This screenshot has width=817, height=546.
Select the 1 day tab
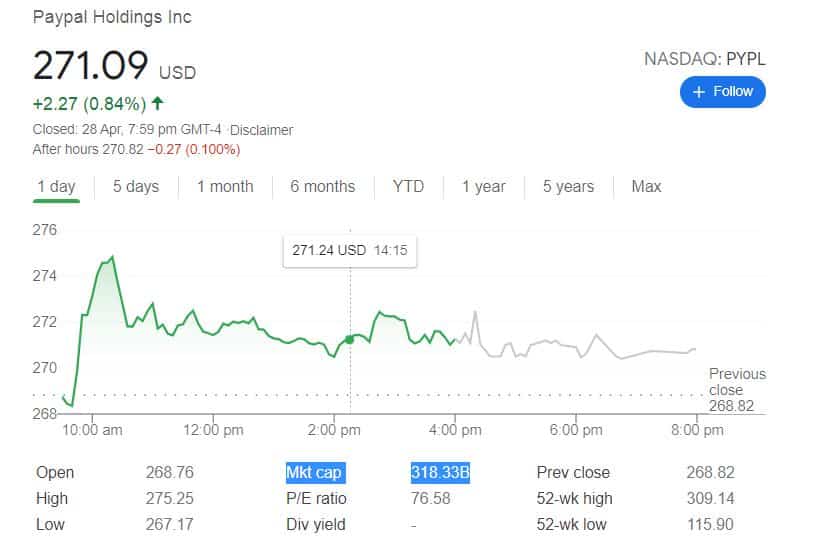click(x=56, y=187)
